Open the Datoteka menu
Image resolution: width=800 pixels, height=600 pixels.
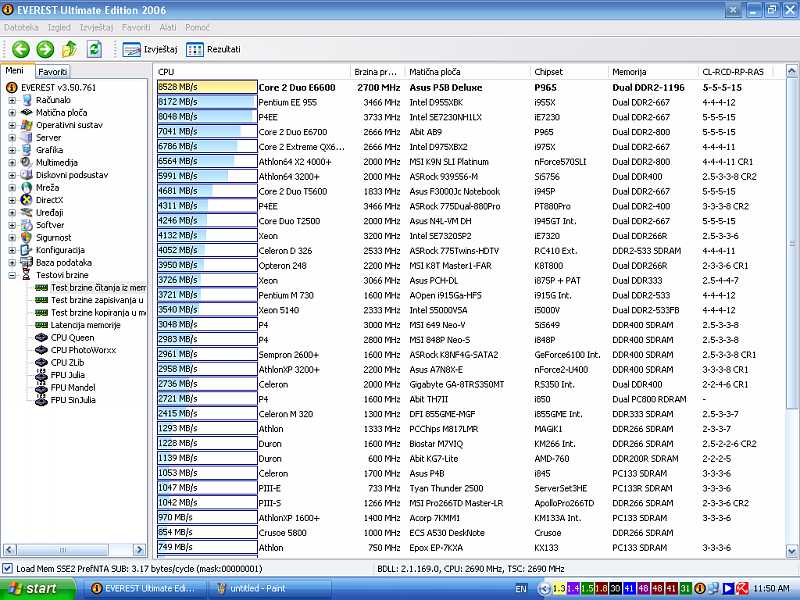pyautogui.click(x=21, y=27)
